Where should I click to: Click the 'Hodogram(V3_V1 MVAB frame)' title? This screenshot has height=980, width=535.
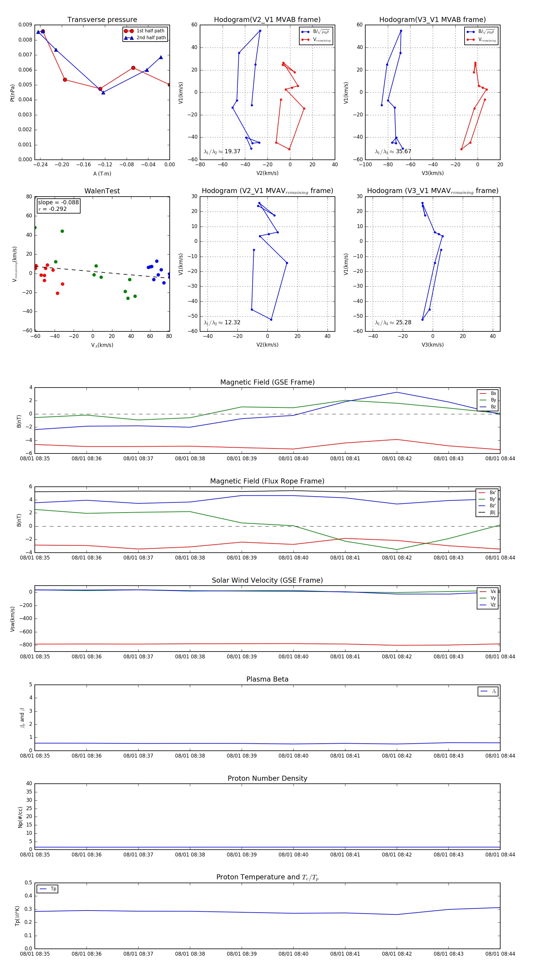pyautogui.click(x=432, y=20)
